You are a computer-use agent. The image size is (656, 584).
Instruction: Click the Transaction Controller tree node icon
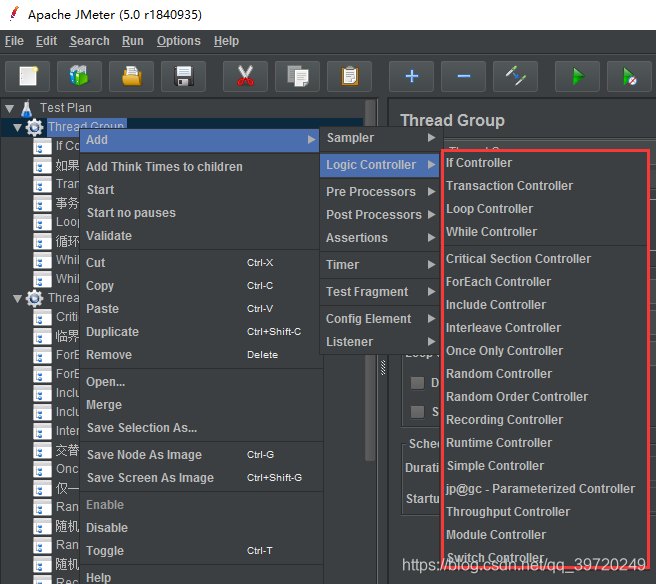tap(42, 184)
